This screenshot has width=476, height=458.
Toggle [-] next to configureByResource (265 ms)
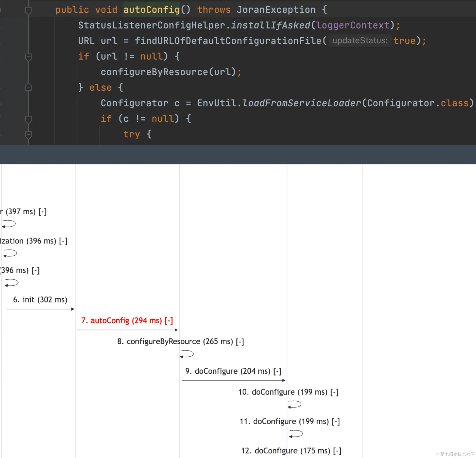(240, 342)
